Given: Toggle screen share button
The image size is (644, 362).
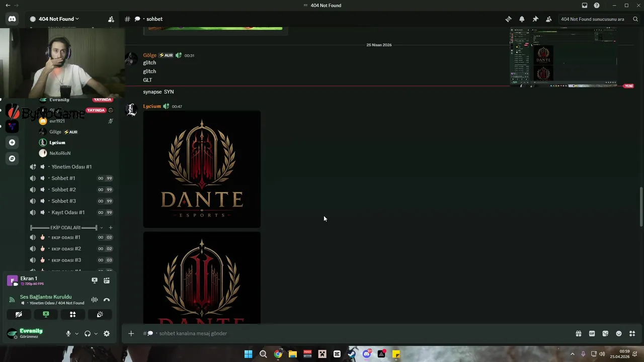Looking at the screenshot, I should (46, 315).
